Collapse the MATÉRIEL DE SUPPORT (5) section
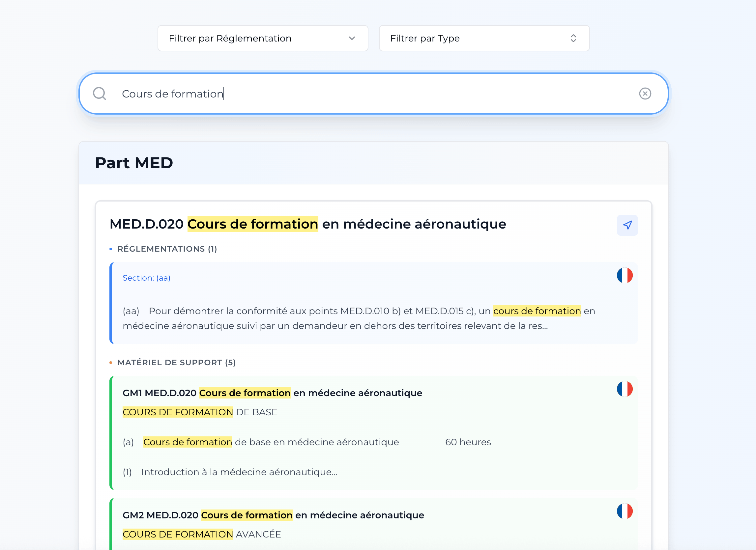756x550 pixels. point(176,363)
